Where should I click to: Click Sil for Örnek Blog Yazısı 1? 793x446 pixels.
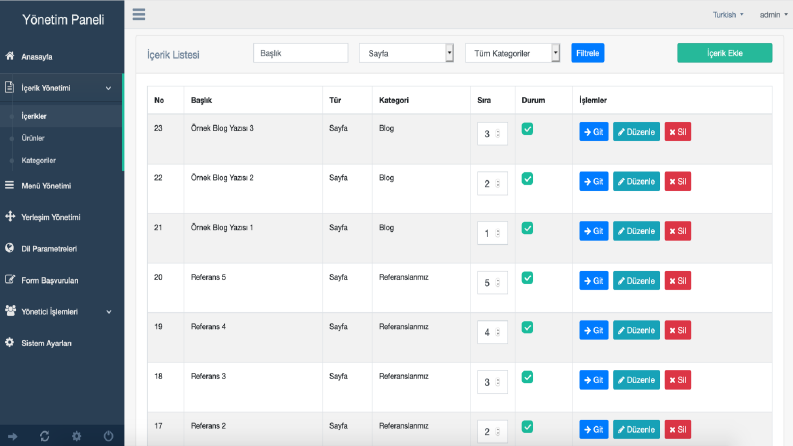[678, 231]
